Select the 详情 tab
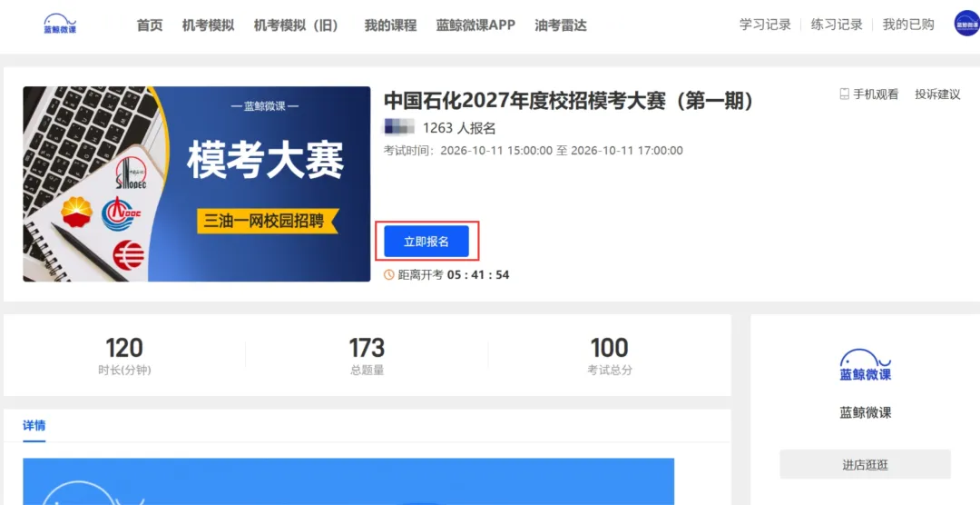Screen dimensions: 980x505 [x=34, y=426]
